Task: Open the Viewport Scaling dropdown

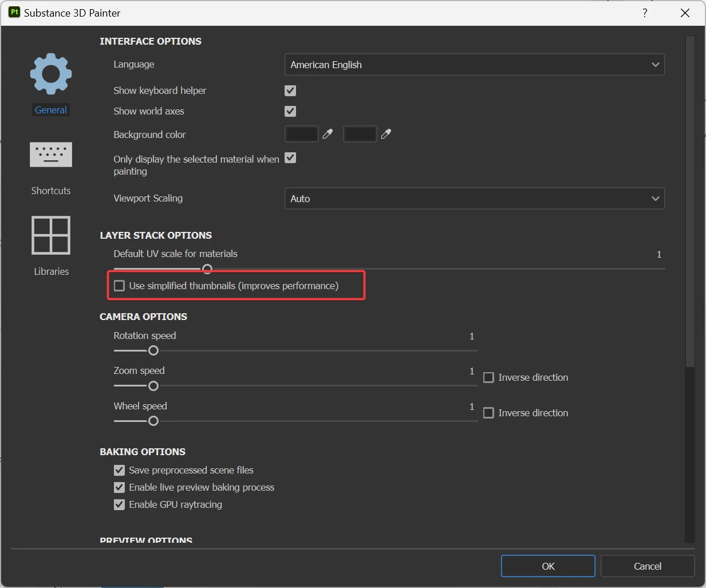Action: (475, 199)
